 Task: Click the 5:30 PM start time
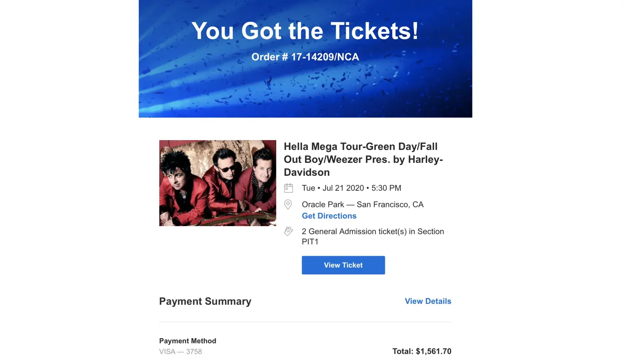[386, 188]
